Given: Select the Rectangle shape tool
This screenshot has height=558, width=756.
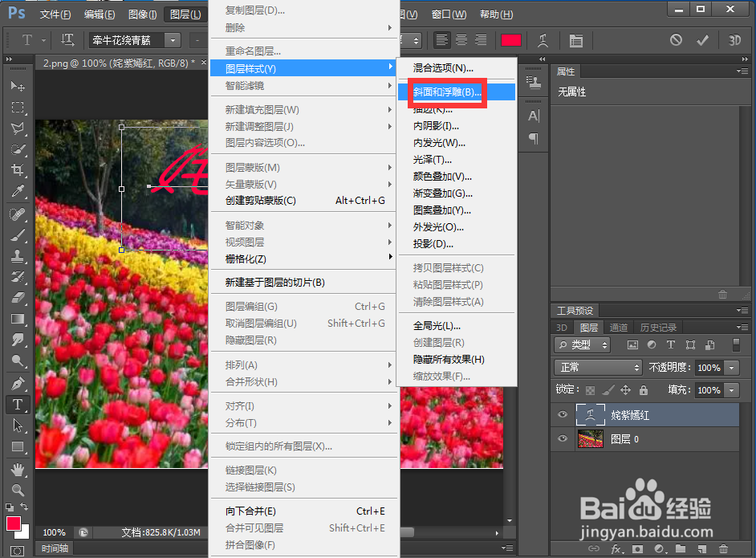Looking at the screenshot, I should point(18,446).
